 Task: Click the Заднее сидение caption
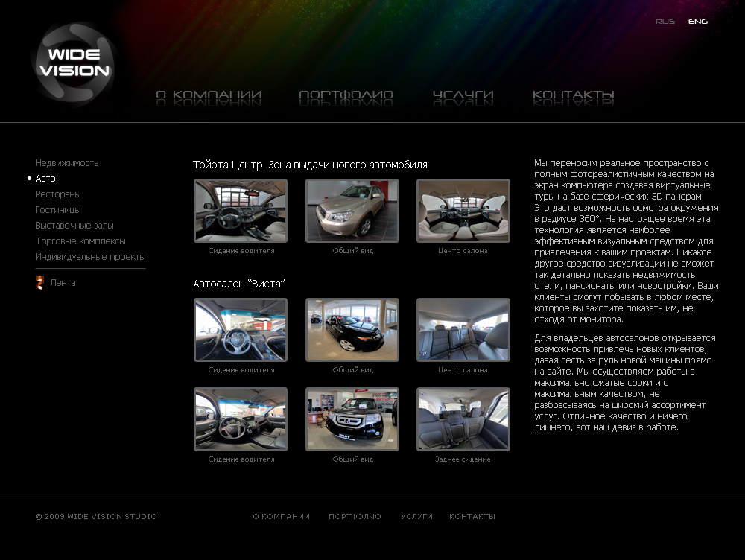(463, 459)
